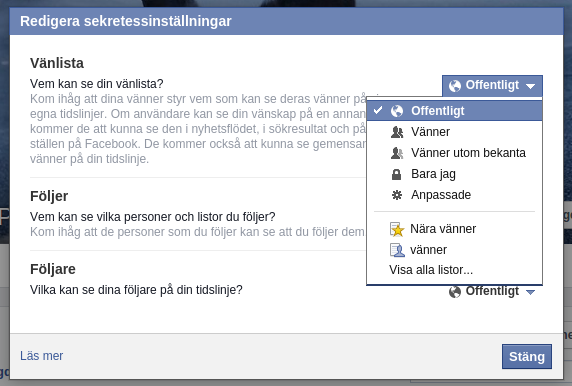Click the Följare section heading
The width and height of the screenshot is (572, 386).
point(53,269)
